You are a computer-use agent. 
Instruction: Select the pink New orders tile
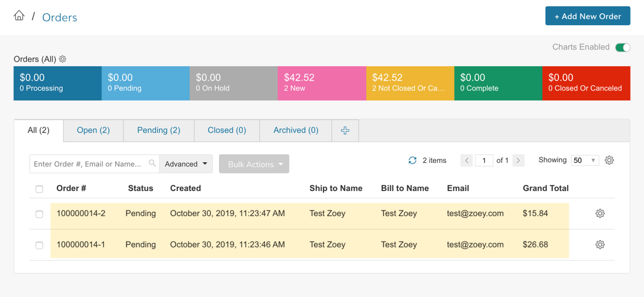point(322,83)
